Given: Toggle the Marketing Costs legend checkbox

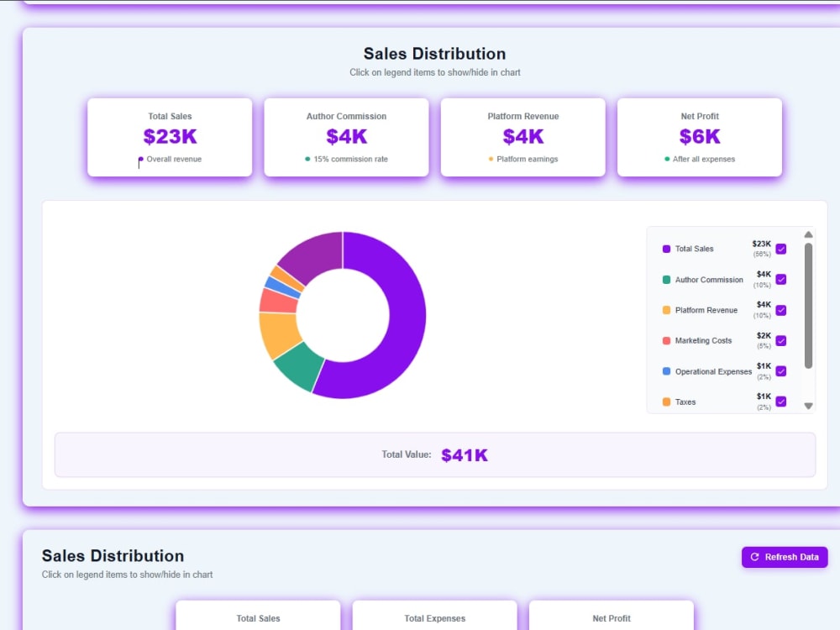Looking at the screenshot, I should point(781,341).
